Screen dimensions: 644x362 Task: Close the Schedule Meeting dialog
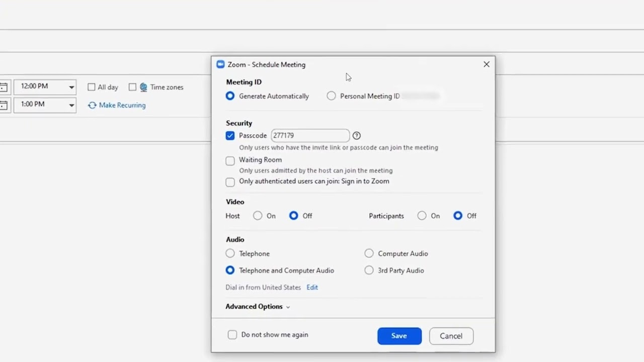pos(487,64)
